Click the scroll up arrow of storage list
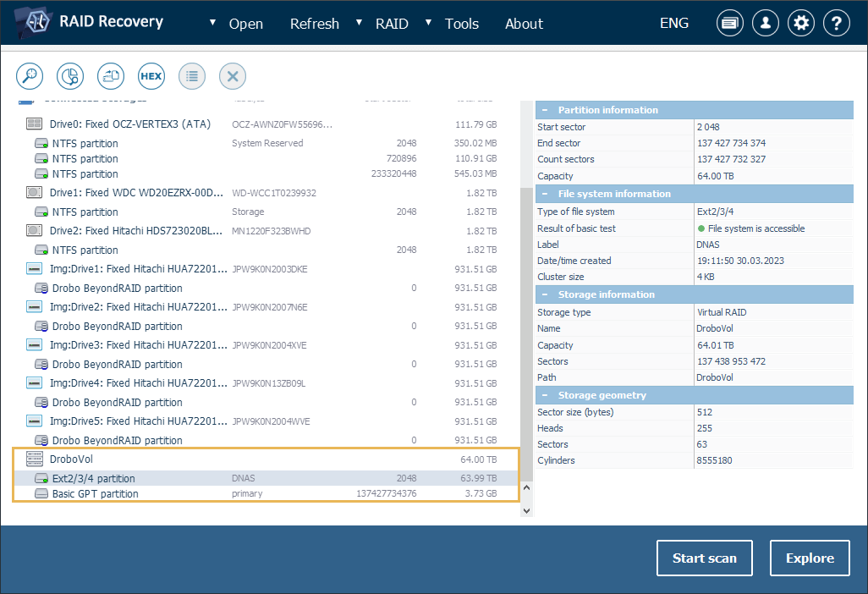Screen dimensions: 868x594 tap(526, 487)
